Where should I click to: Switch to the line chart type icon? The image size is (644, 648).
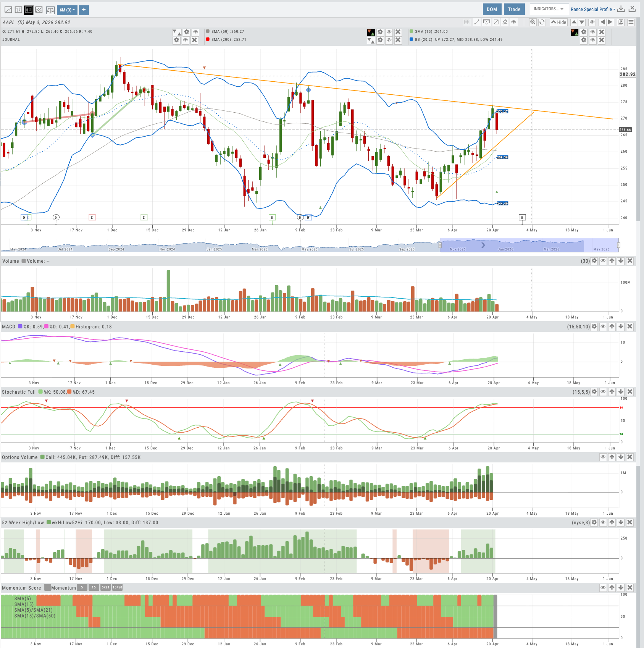point(8,10)
